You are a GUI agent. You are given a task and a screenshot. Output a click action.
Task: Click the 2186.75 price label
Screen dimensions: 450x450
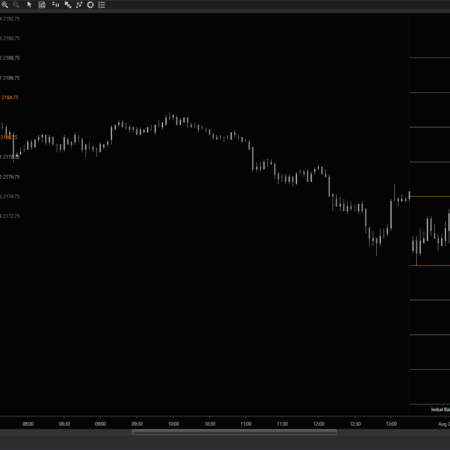pos(11,78)
